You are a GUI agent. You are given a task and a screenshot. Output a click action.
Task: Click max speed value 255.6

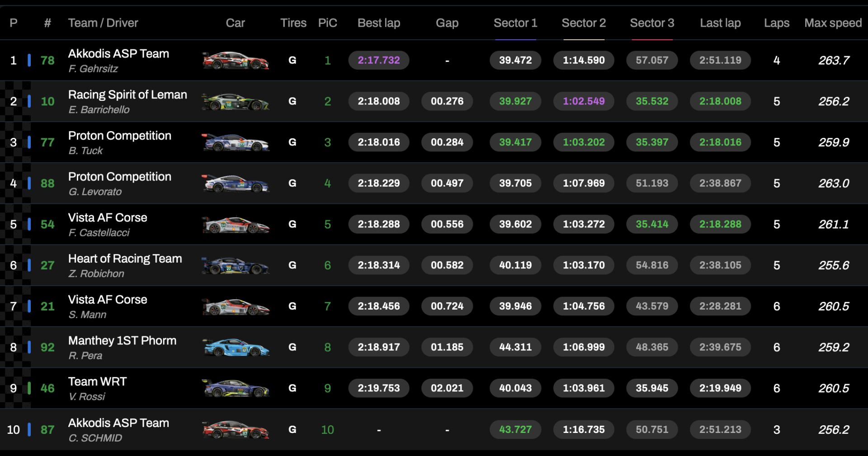click(834, 266)
